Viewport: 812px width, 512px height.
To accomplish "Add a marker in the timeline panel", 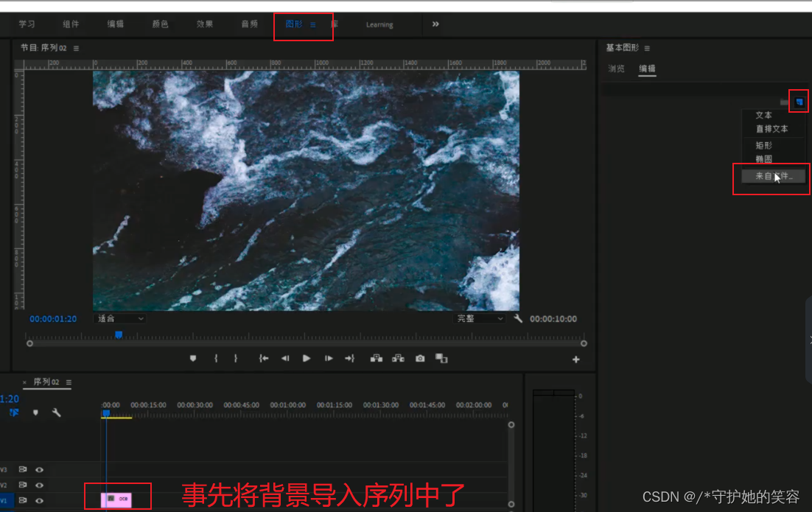I will point(35,413).
